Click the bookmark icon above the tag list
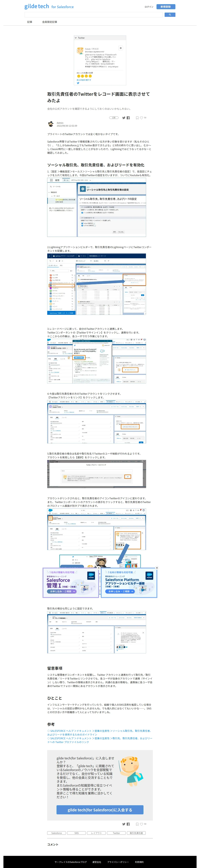This screenshot has width=200, height=868. click(137, 824)
